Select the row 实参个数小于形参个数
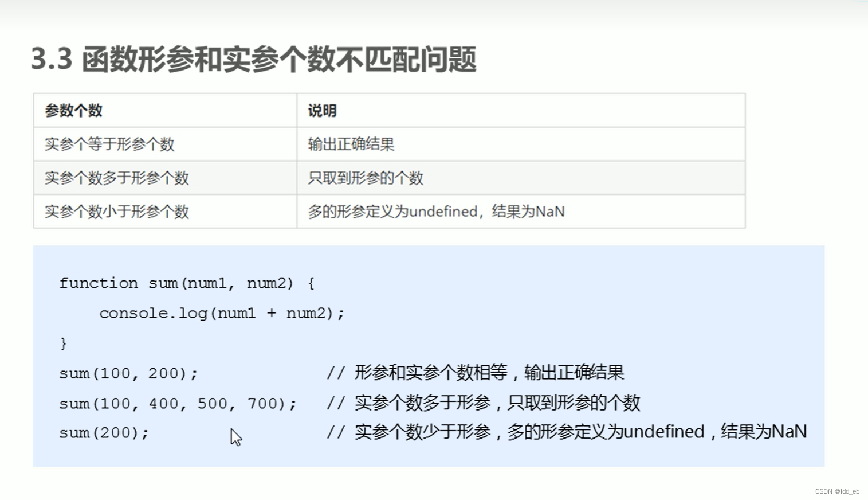Image resolution: width=868 pixels, height=500 pixels. [x=117, y=211]
